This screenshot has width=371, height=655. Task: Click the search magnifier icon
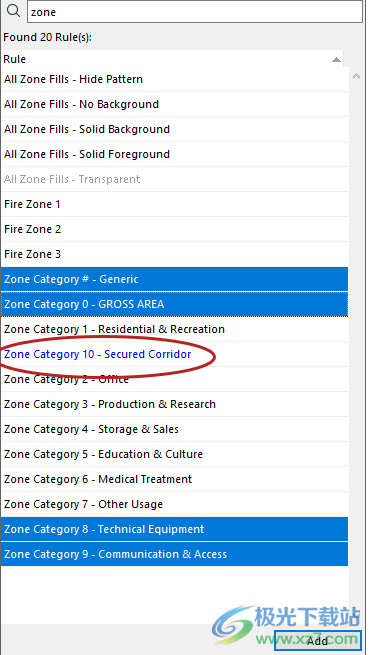[x=13, y=11]
